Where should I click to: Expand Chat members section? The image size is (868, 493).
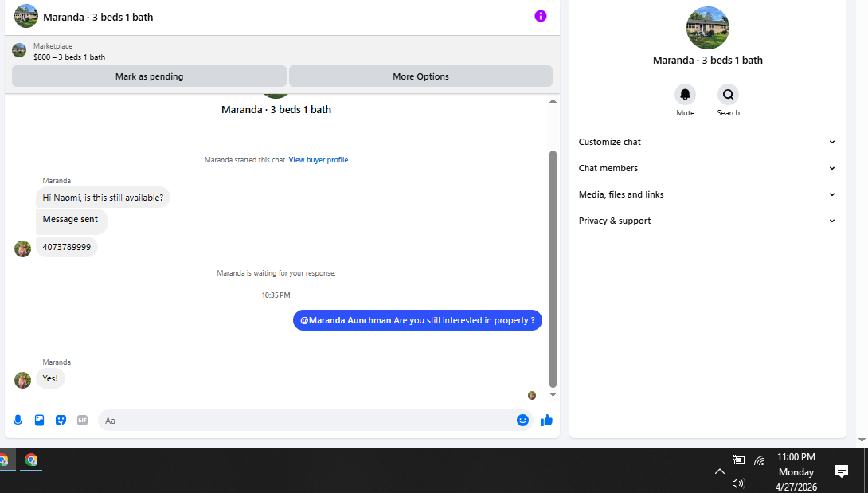click(x=707, y=168)
